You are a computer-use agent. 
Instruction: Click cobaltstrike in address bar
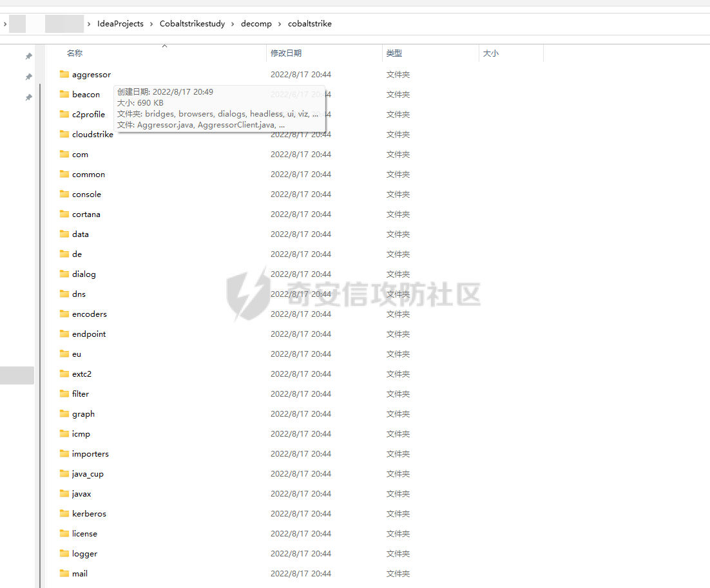click(x=310, y=24)
